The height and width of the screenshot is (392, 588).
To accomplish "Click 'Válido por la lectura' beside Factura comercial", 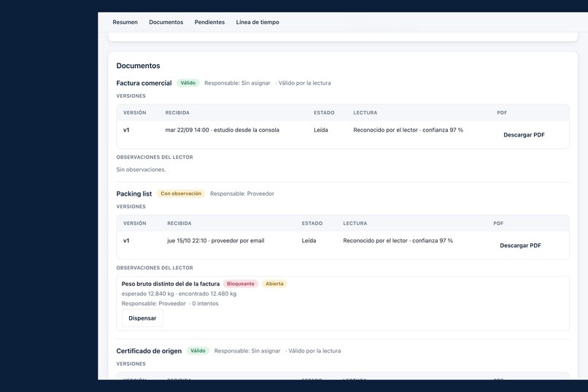I will (304, 83).
